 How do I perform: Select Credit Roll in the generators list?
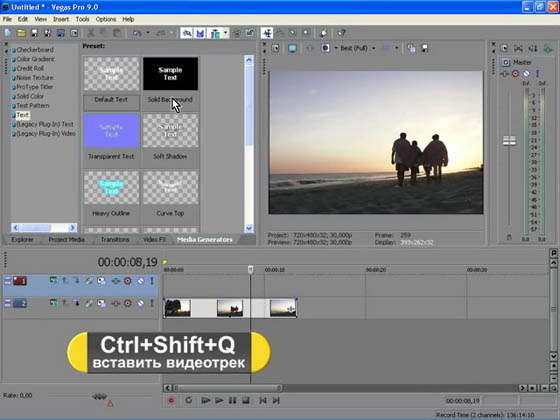click(30, 68)
